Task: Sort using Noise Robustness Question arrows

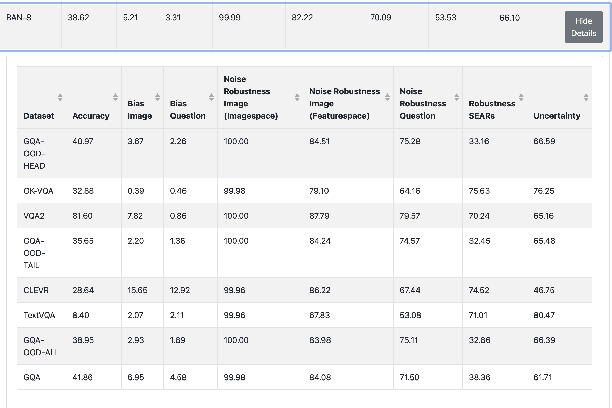Action: pyautogui.click(x=456, y=96)
